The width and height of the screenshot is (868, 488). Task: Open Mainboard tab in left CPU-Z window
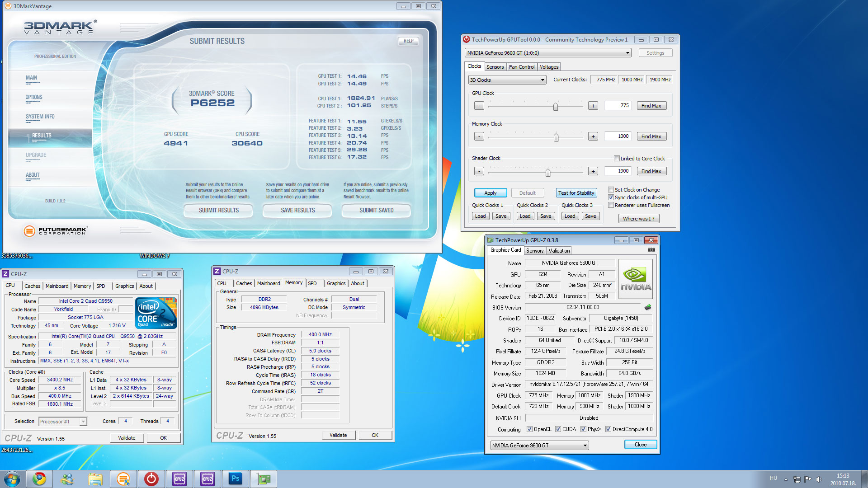tap(57, 286)
